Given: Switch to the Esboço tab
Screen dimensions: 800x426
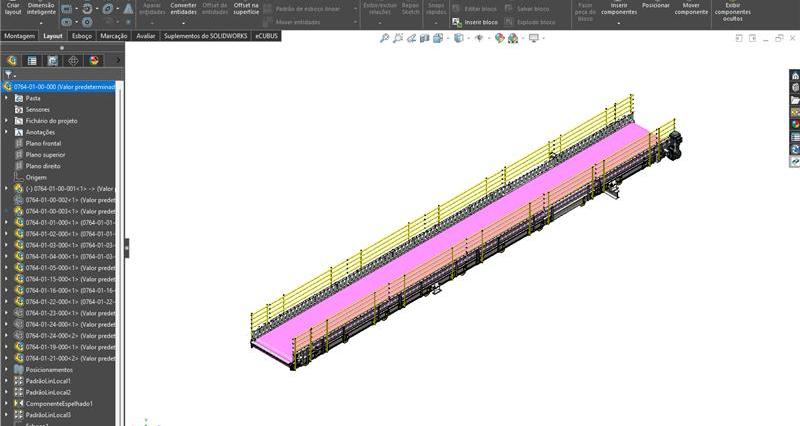Looking at the screenshot, I should 82,35.
